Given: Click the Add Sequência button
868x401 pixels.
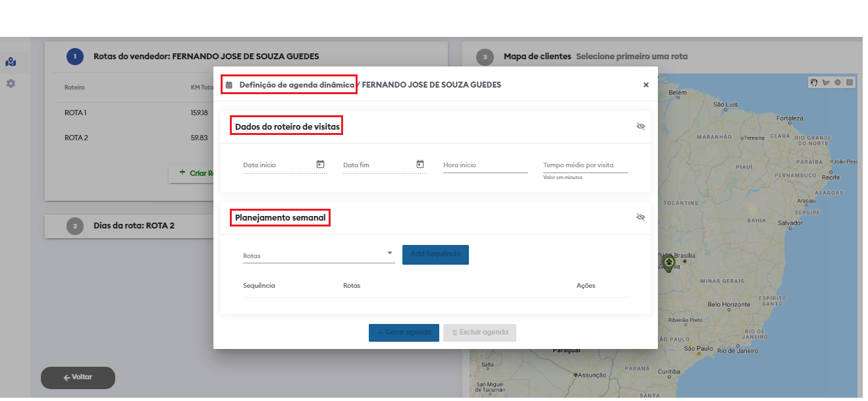Looking at the screenshot, I should point(435,254).
